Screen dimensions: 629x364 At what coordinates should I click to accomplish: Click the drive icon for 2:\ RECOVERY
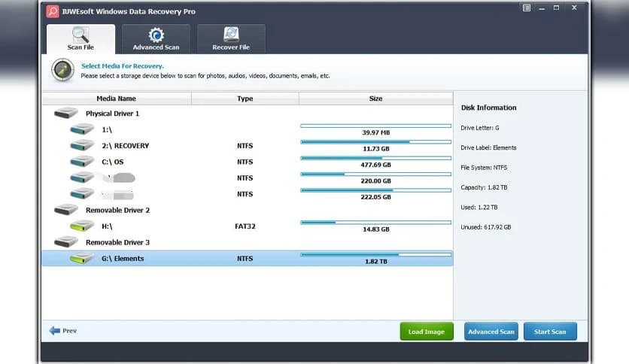click(82, 145)
